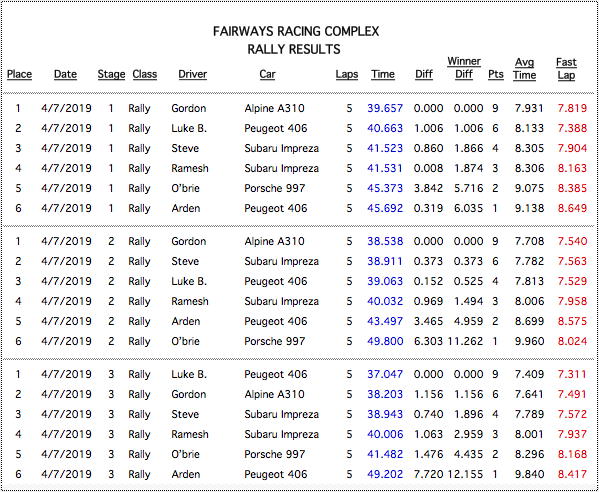Select the Car column header
599x492 pixels.
click(x=267, y=74)
